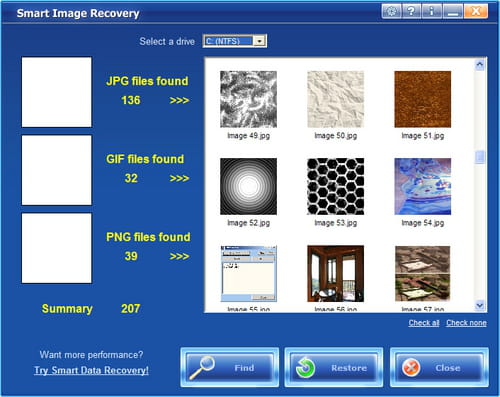This screenshot has height=397, width=500.
Task: Open the info icon in title bar
Action: [431, 12]
